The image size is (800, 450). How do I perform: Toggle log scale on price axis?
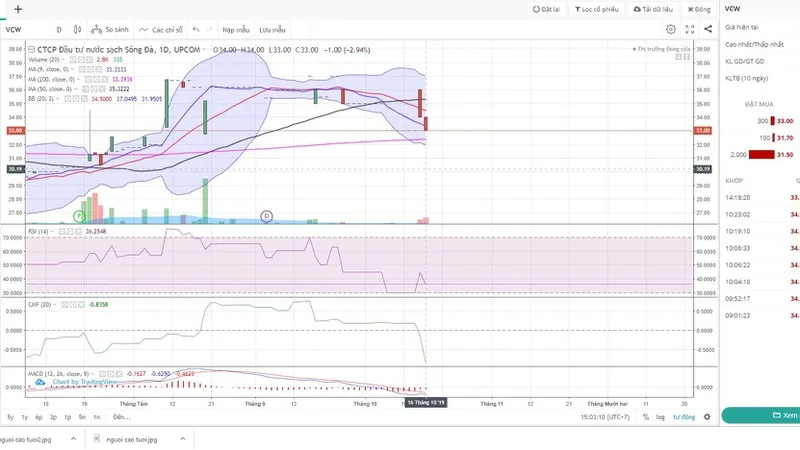660,417
